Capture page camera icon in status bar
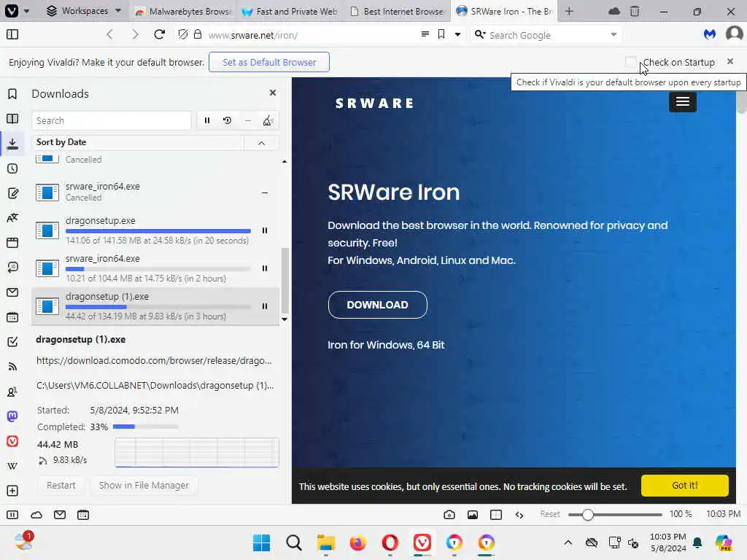747x560 pixels. coord(449,515)
